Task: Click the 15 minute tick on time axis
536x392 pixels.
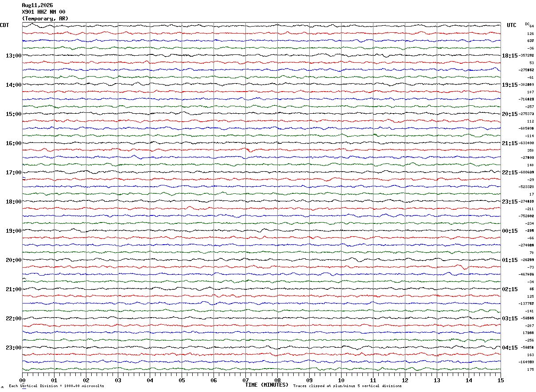Action: pyautogui.click(x=501, y=380)
